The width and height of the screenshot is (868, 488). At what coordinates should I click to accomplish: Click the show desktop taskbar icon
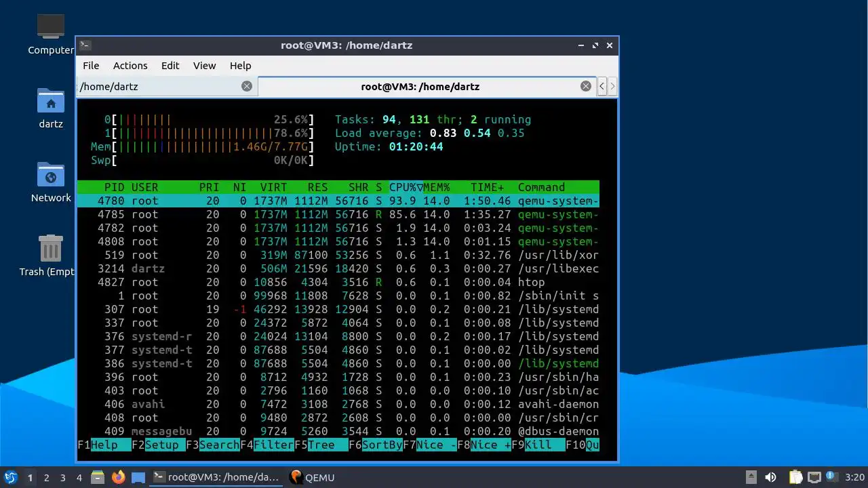coord(138,477)
